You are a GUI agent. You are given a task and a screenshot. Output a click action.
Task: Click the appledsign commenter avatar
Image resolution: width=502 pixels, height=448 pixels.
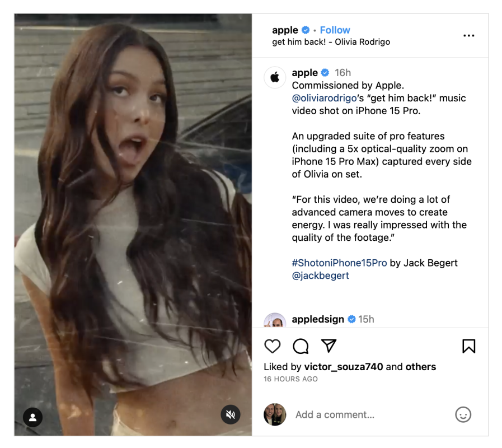(x=275, y=320)
